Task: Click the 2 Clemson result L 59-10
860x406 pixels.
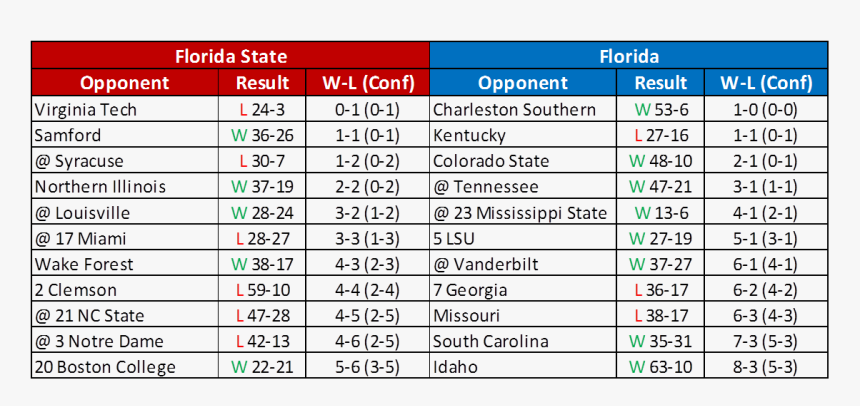Action: (x=262, y=290)
